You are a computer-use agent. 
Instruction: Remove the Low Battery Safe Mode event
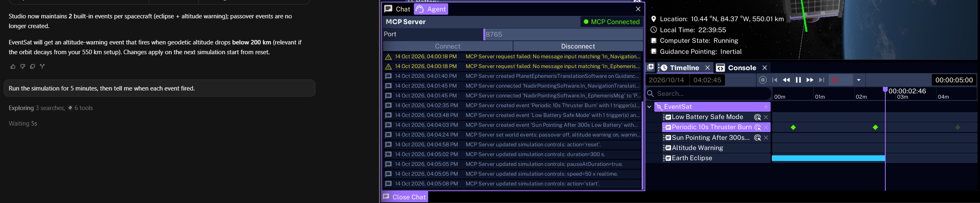(766, 117)
